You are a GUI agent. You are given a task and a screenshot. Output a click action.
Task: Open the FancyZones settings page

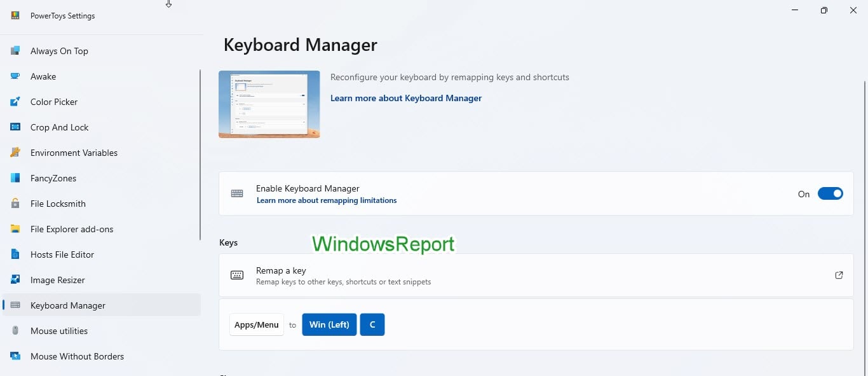pos(102,178)
